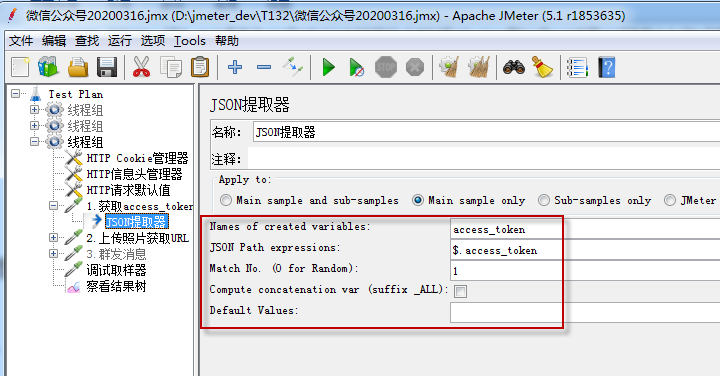
Task: Click the Copy toolbar icon
Action: click(x=171, y=67)
